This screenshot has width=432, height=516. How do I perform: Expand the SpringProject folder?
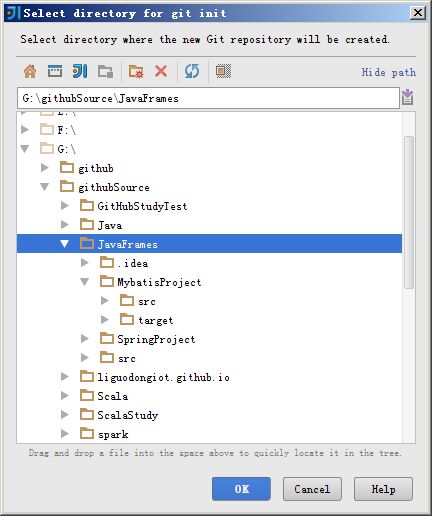pyautogui.click(x=85, y=339)
